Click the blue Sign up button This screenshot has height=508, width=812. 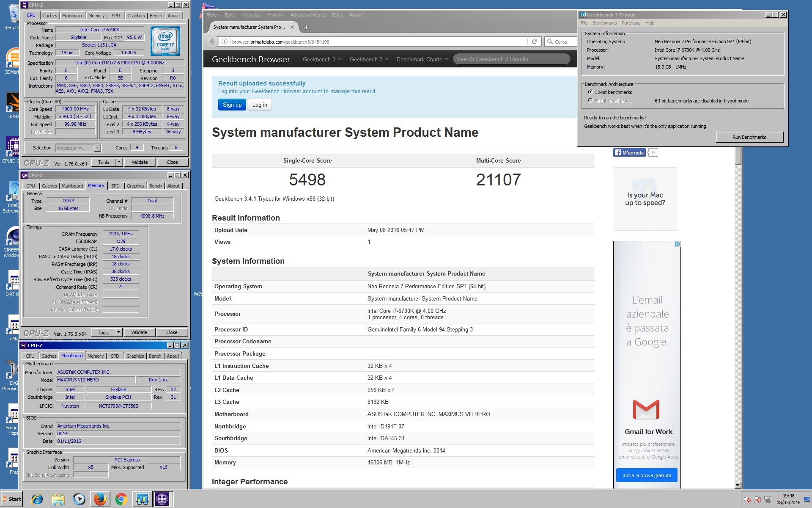[x=232, y=105]
